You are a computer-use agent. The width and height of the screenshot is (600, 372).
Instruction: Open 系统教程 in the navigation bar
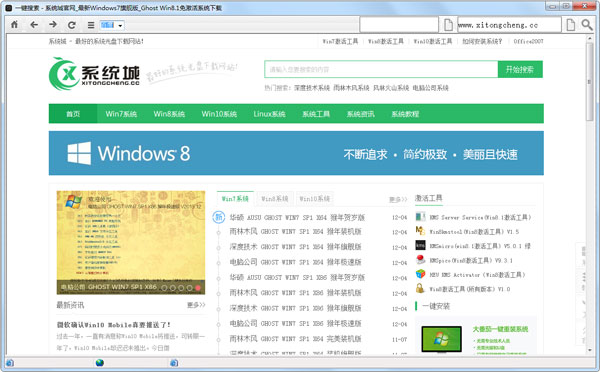coord(405,114)
